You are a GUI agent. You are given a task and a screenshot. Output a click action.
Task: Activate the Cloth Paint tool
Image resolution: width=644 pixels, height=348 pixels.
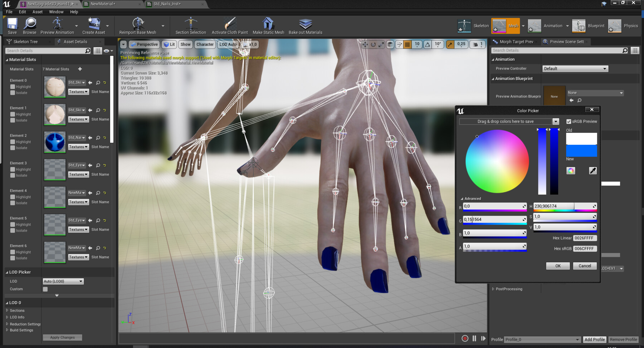click(229, 23)
